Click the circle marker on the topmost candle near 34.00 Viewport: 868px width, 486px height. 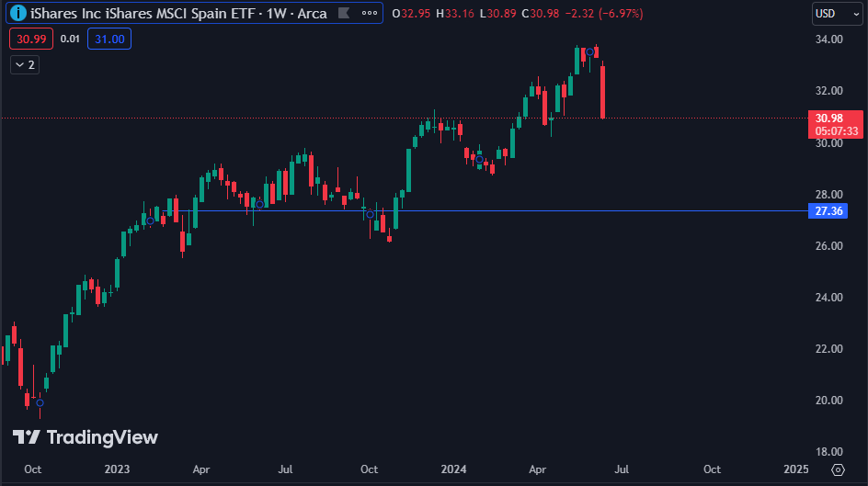coord(590,52)
